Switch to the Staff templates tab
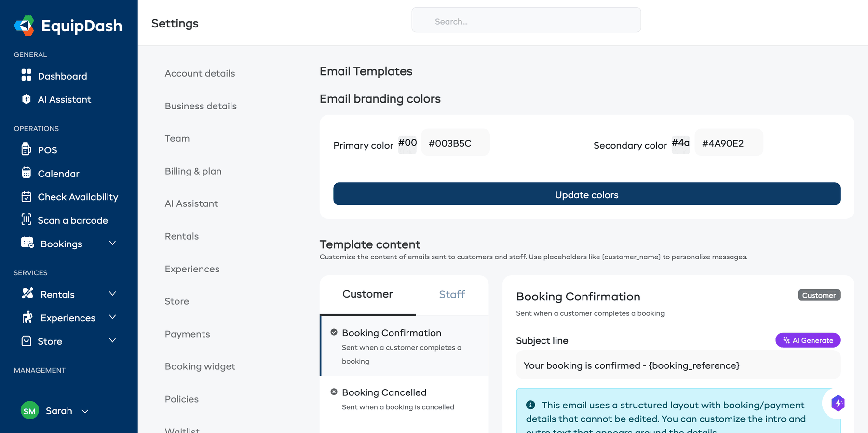 452,295
